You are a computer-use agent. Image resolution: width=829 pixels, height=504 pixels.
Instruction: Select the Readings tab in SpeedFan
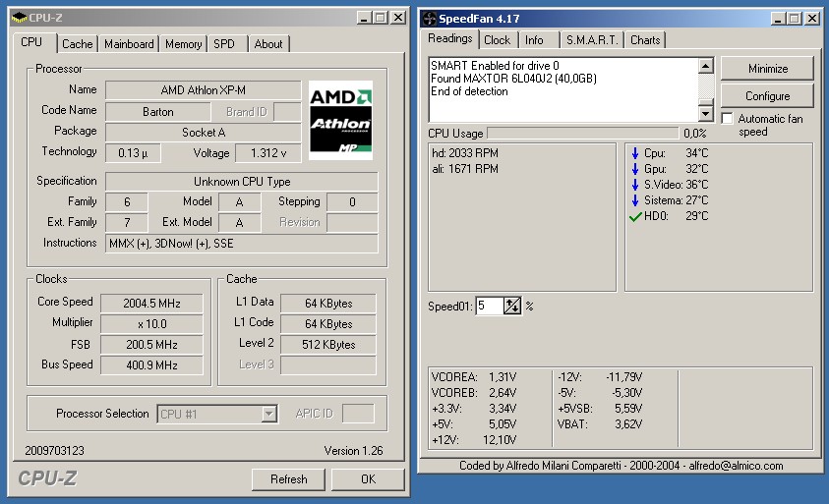450,38
